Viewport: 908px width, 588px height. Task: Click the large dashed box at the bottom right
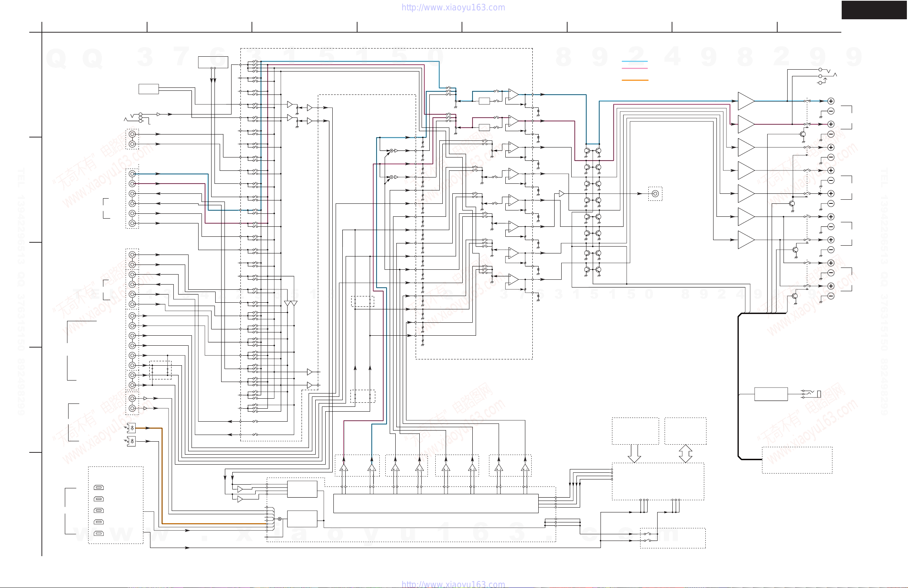tap(797, 460)
